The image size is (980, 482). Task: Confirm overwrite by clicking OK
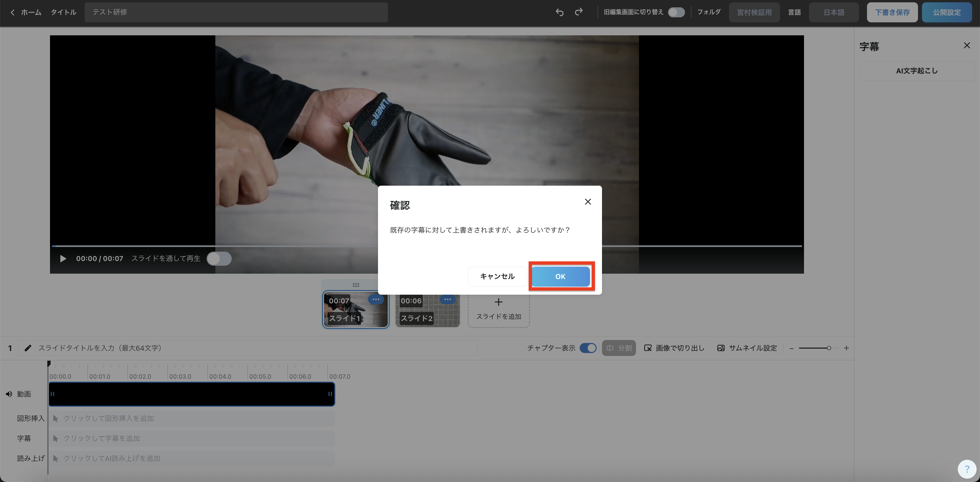coord(560,277)
